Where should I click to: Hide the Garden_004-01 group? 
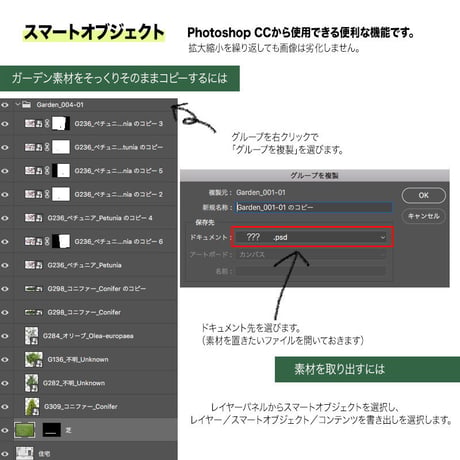5,105
